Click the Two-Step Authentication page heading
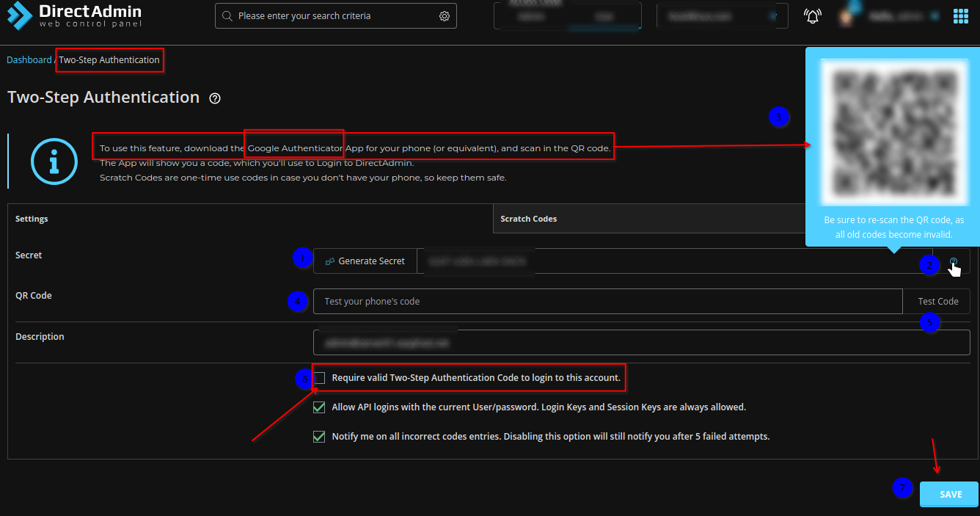980x516 pixels. pyautogui.click(x=103, y=98)
